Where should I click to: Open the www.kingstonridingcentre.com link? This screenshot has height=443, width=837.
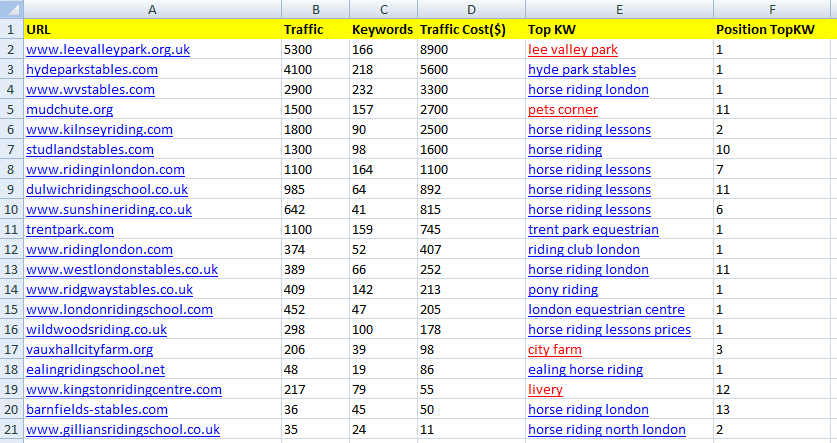124,390
